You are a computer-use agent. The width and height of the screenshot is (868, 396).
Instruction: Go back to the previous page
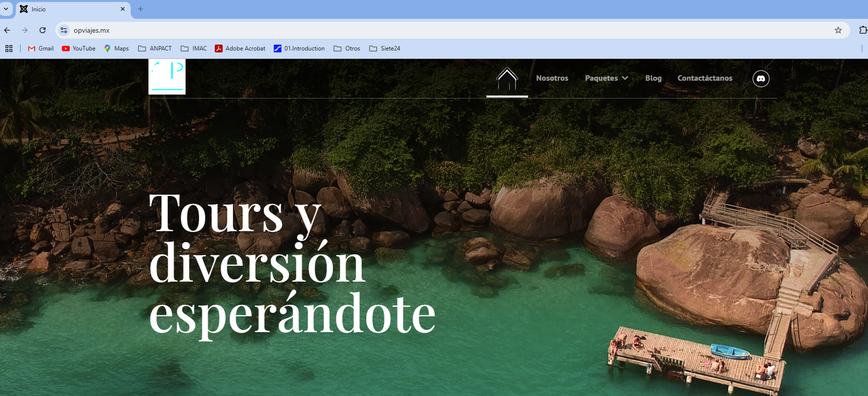click(7, 30)
